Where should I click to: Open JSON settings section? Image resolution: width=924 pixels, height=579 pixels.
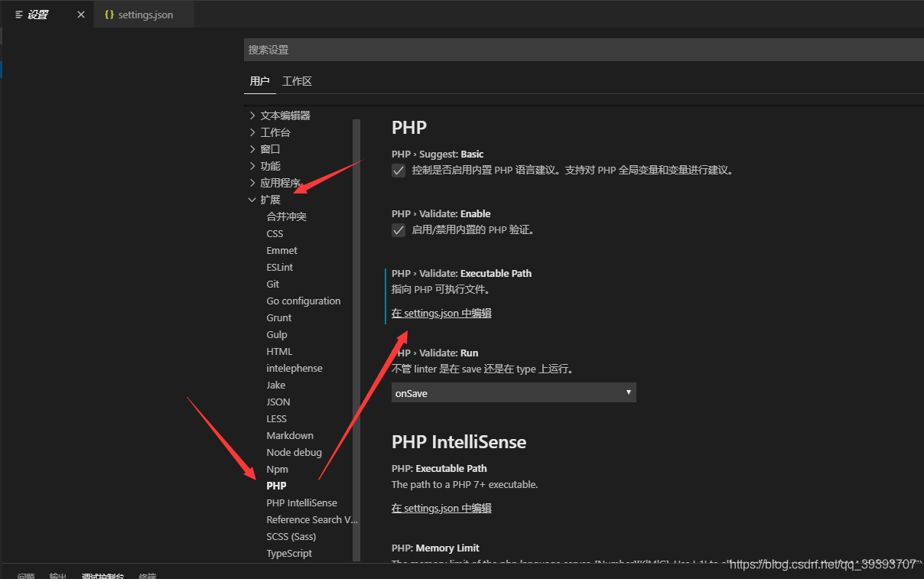coord(278,402)
